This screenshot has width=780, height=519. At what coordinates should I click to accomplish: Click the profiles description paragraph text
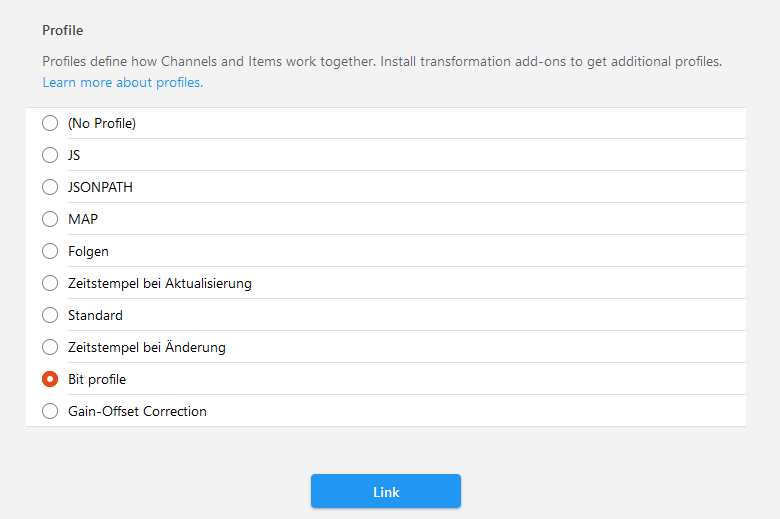click(381, 62)
